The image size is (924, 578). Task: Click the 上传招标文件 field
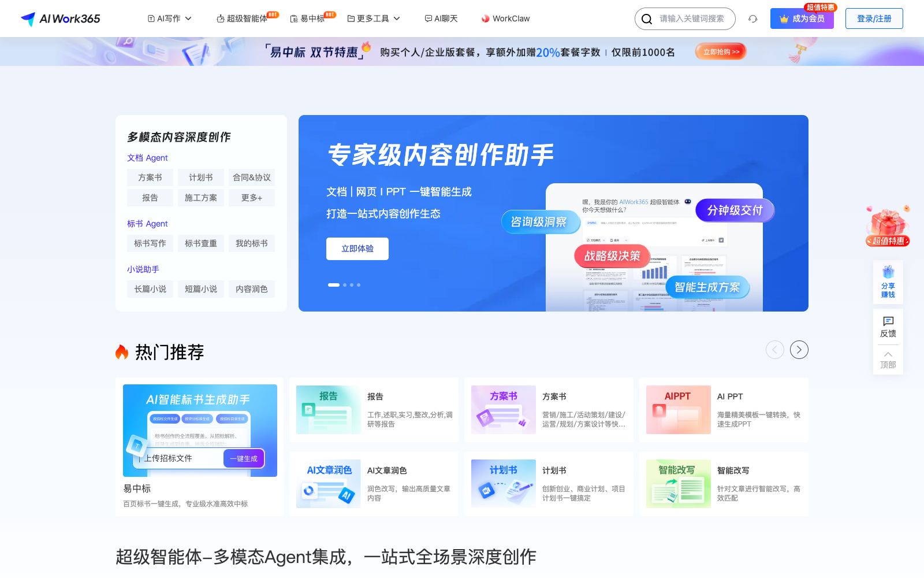coord(179,458)
